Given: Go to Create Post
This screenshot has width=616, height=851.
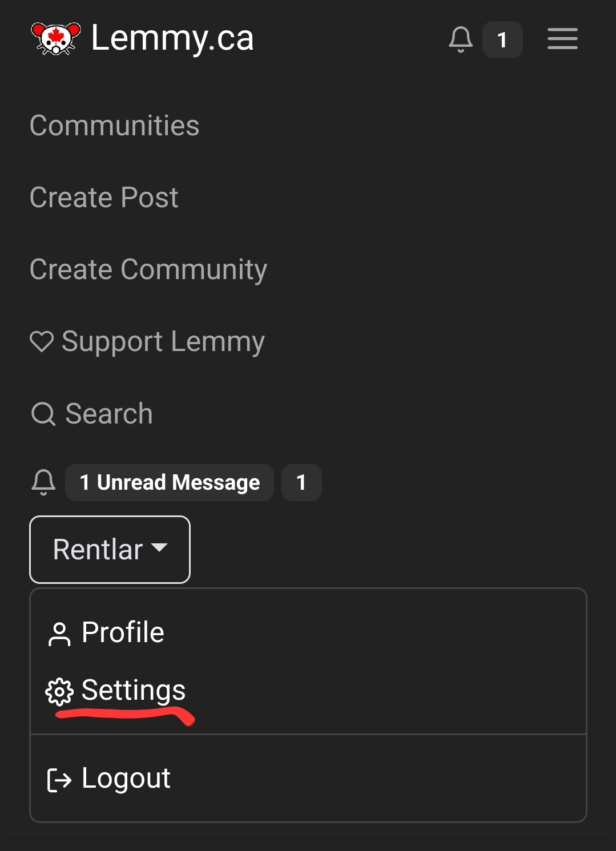Looking at the screenshot, I should (104, 197).
